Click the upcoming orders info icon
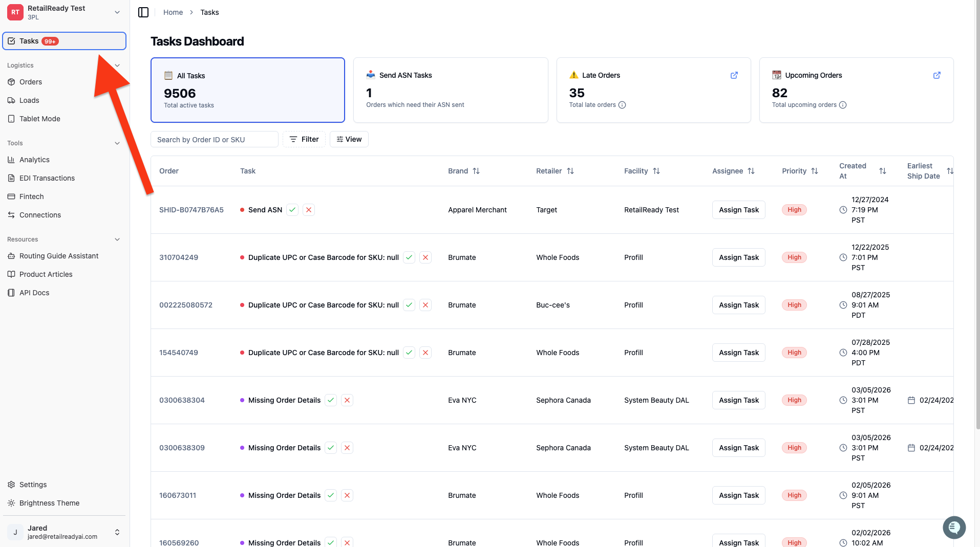 (x=843, y=105)
